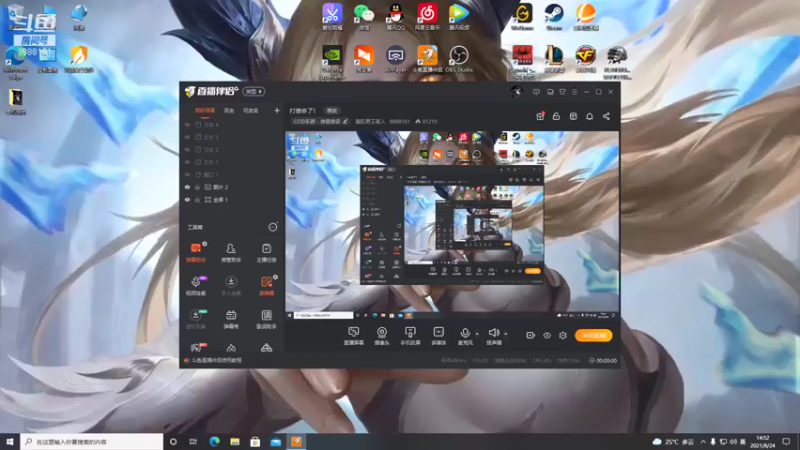Click the orange start-live button

click(x=593, y=335)
